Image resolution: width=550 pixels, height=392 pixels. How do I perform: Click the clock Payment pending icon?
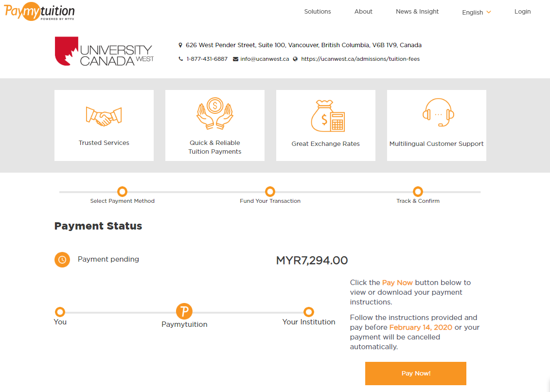click(x=62, y=260)
